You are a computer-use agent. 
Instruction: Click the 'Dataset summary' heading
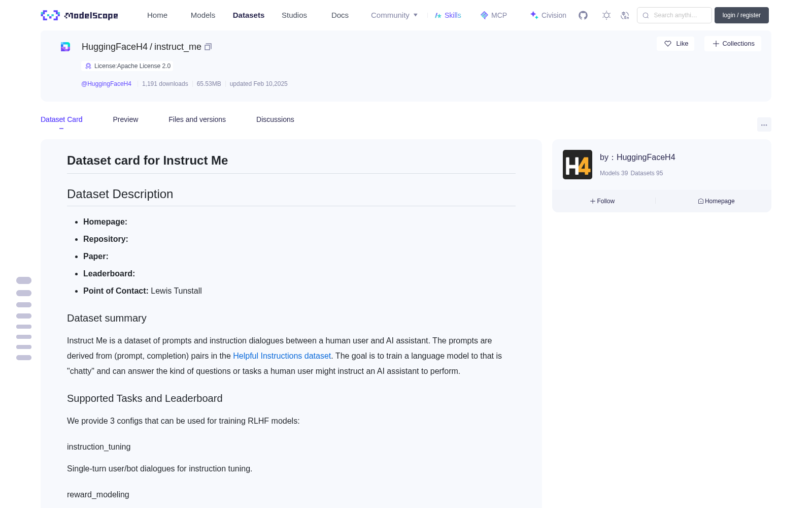107,318
